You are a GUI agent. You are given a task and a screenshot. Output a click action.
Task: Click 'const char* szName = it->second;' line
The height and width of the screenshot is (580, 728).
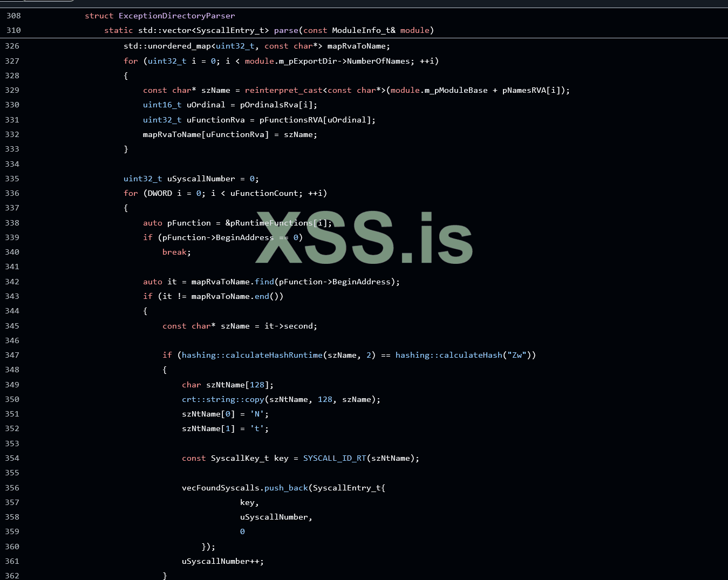[240, 326]
